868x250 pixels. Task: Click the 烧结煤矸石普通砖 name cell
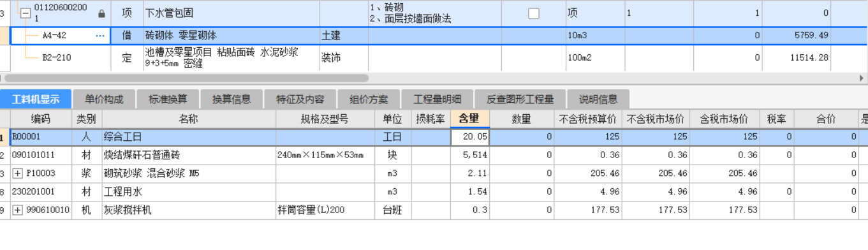pyautogui.click(x=189, y=155)
